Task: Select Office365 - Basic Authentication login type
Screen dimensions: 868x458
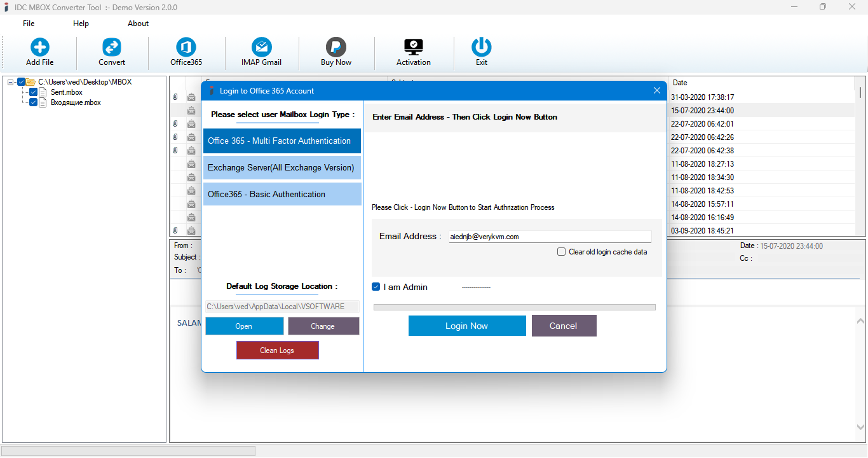Action: [282, 195]
